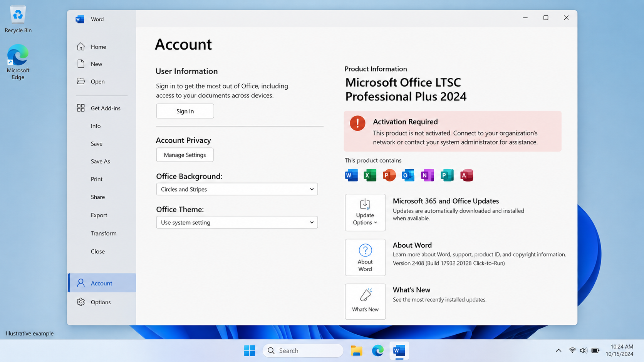Open File Explorer from the taskbar
644x362 pixels.
(x=356, y=350)
